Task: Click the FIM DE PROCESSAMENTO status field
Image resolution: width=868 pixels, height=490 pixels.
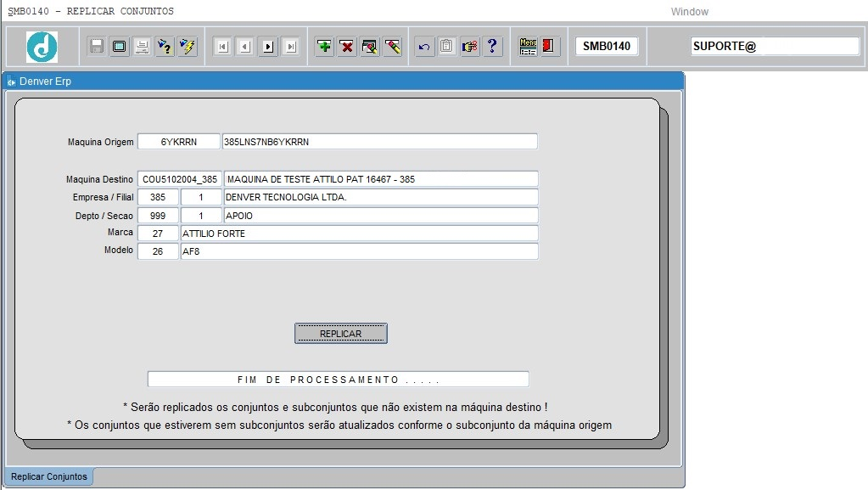Action: [x=339, y=380]
